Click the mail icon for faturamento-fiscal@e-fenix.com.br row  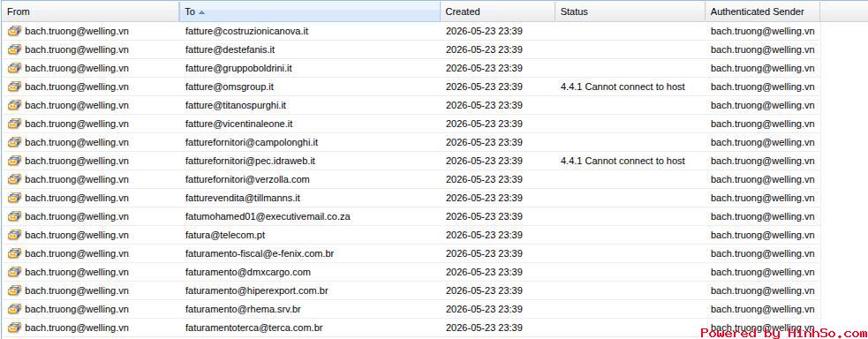pyautogui.click(x=14, y=253)
